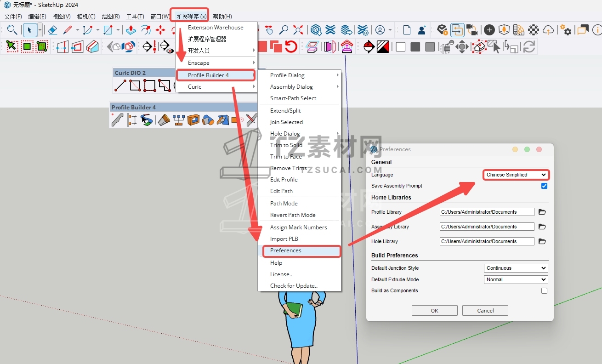Activate the Select arrow tool
The width and height of the screenshot is (602, 364).
point(29,30)
